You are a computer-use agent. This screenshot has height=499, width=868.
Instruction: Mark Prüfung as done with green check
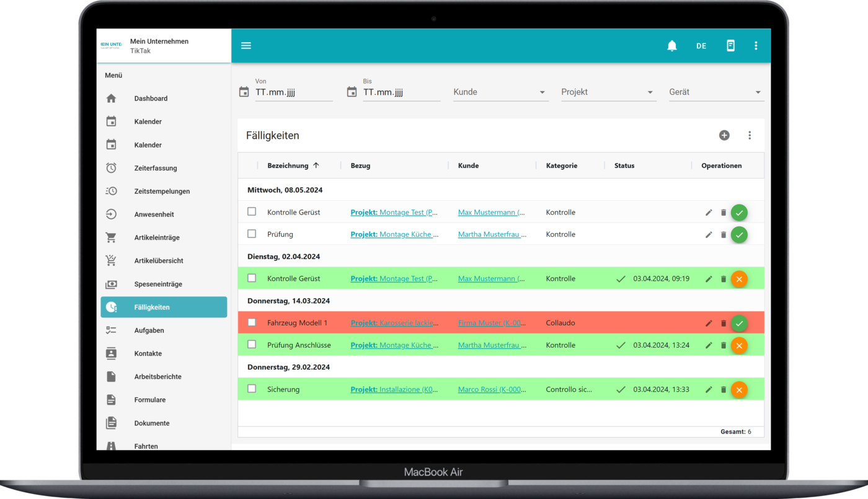point(739,235)
